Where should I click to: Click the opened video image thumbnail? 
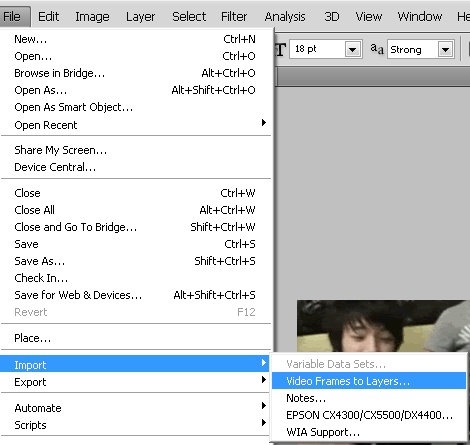tap(383, 326)
